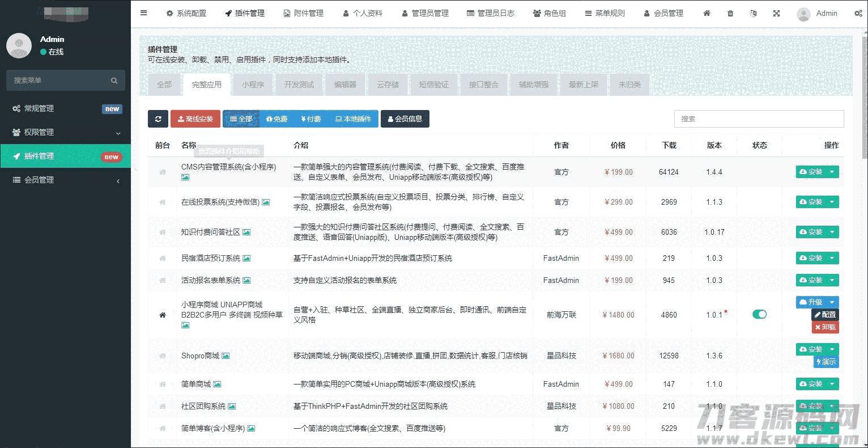Open the gears settings icon at top right
Viewport: 868px width, 448px height.
(858, 13)
